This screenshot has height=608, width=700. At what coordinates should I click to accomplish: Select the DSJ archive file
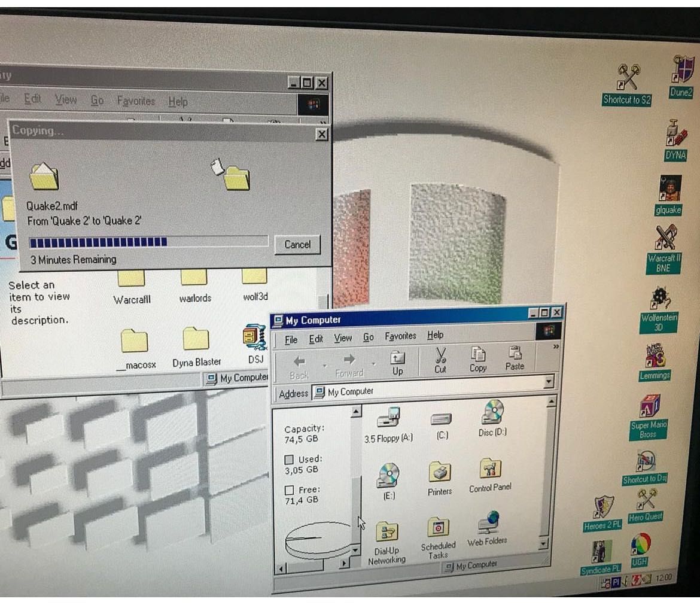tap(255, 344)
